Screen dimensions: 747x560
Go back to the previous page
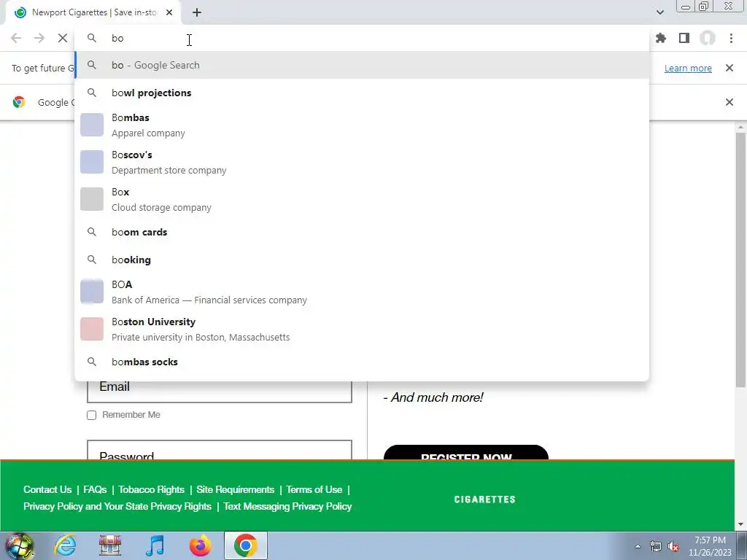click(16, 38)
